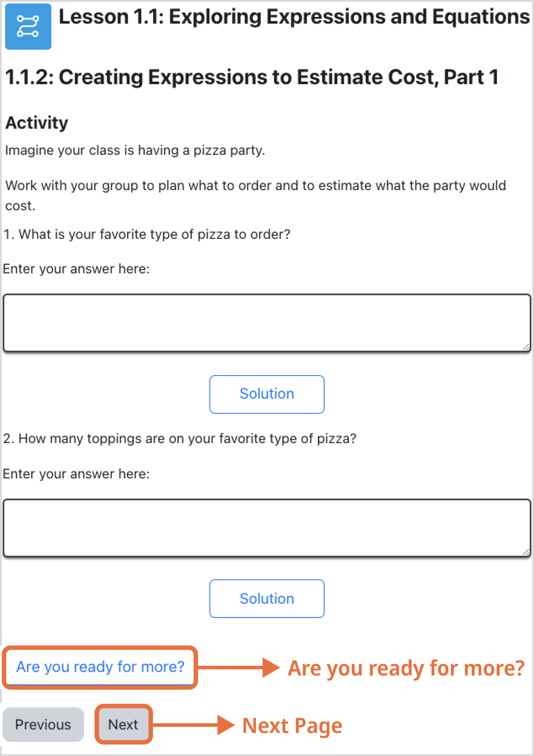Click the blue lesson path icon

[28, 26]
